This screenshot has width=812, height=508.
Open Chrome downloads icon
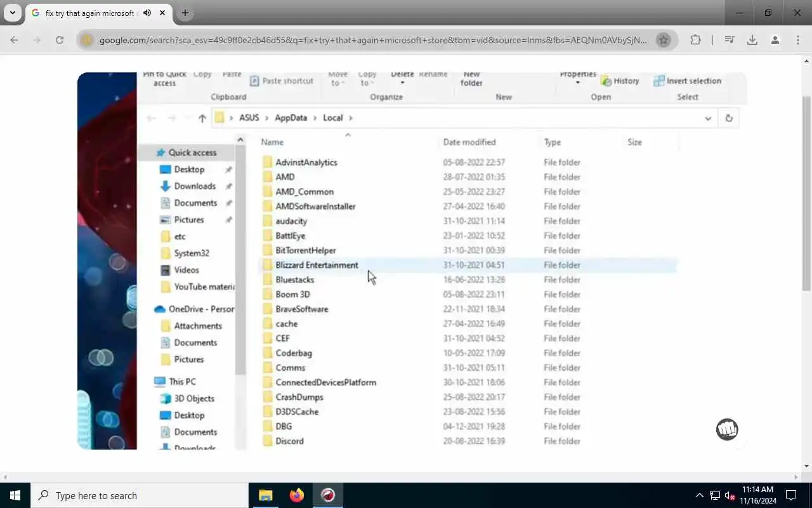(x=752, y=40)
